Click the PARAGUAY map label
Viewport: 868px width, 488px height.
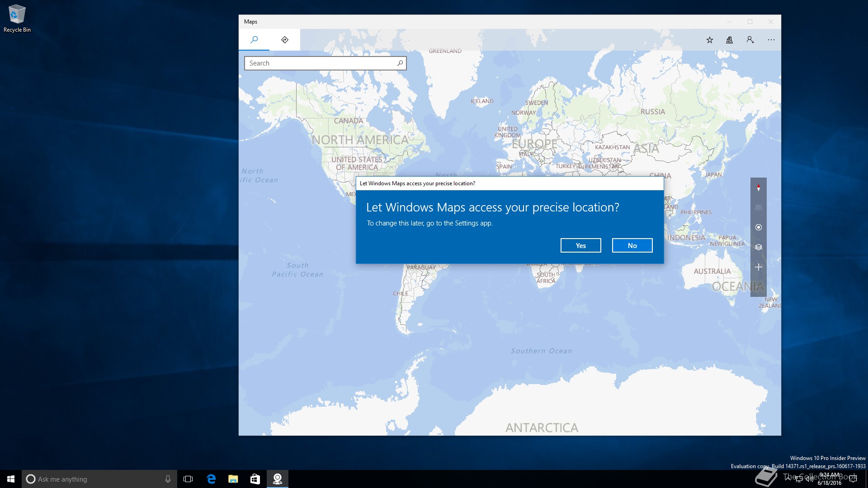tap(421, 267)
